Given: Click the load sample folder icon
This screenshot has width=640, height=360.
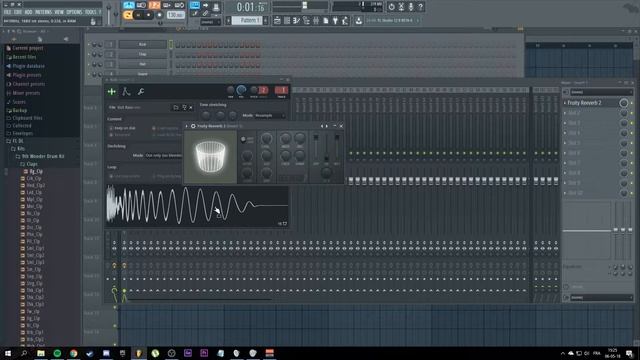Looking at the screenshot, I should (176, 107).
